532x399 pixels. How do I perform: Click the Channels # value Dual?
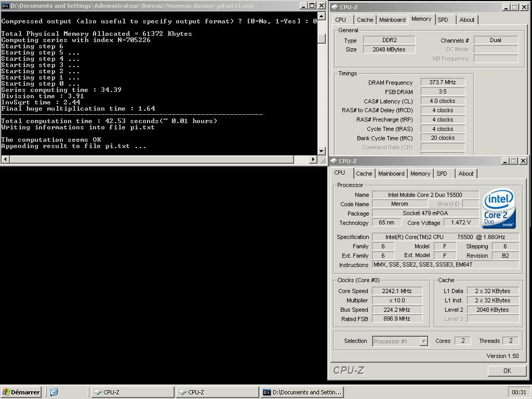[496, 40]
